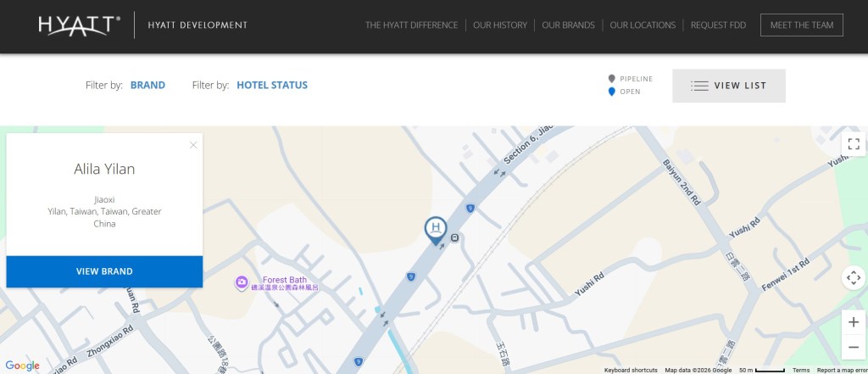Close the Alila Yilan info card

point(193,145)
